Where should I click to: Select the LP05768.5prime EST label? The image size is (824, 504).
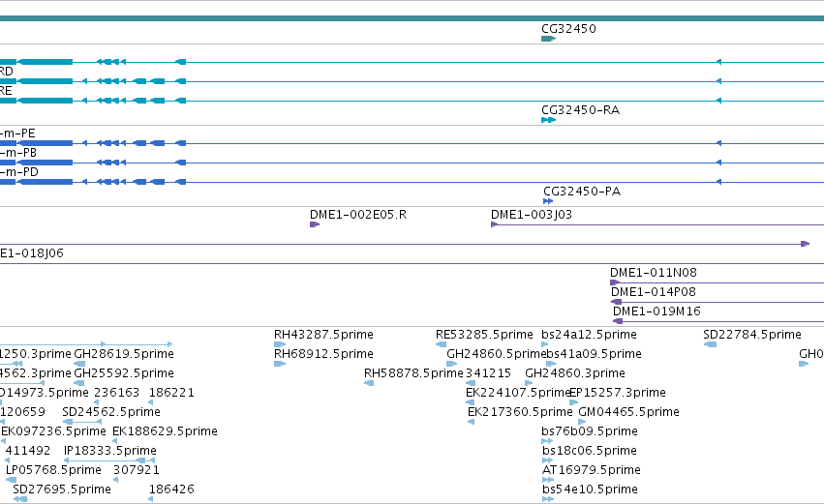[53, 471]
